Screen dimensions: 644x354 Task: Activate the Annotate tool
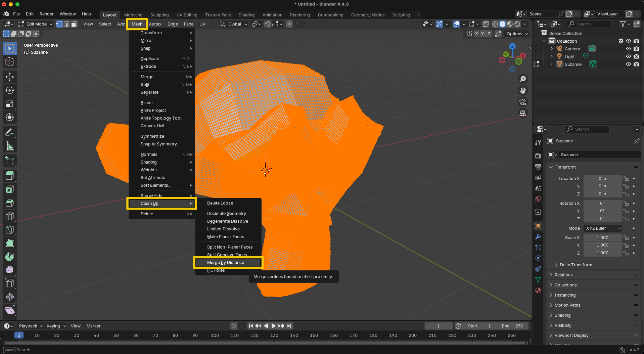coord(10,133)
